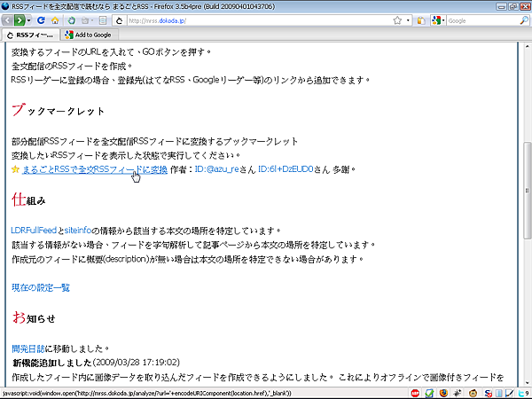The width and height of the screenshot is (532, 399).
Task: Focus the Google search box
Action: (x=482, y=20)
